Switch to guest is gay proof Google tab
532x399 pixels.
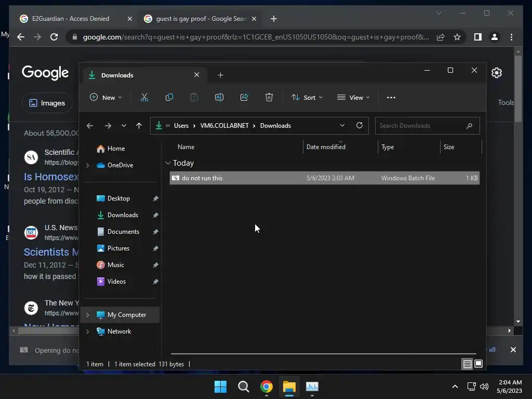[201, 19]
